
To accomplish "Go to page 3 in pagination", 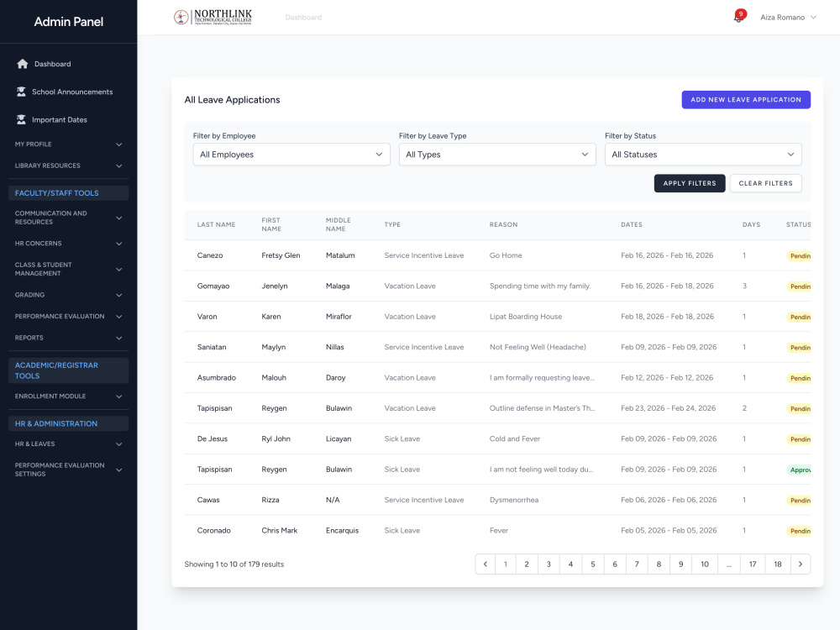I will pos(549,564).
